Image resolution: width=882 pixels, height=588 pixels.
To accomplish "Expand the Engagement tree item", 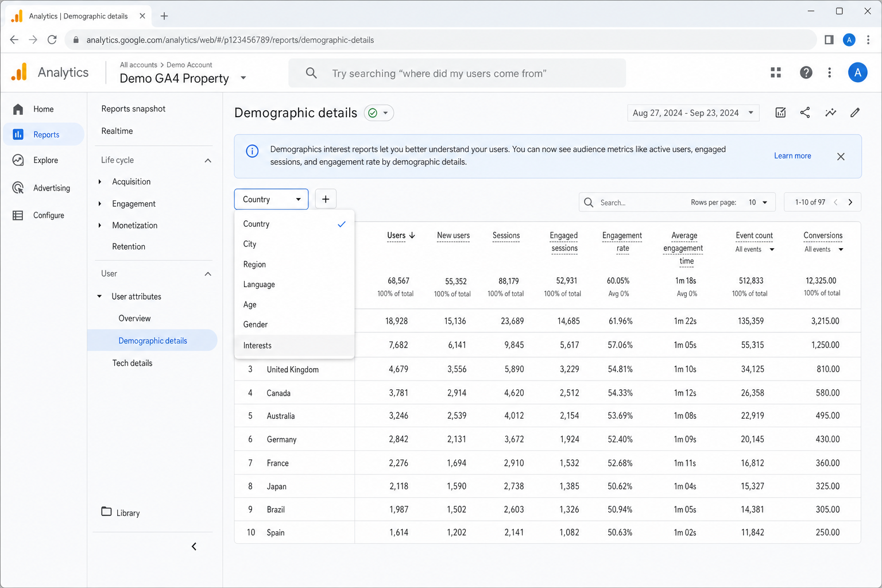I will 100,204.
